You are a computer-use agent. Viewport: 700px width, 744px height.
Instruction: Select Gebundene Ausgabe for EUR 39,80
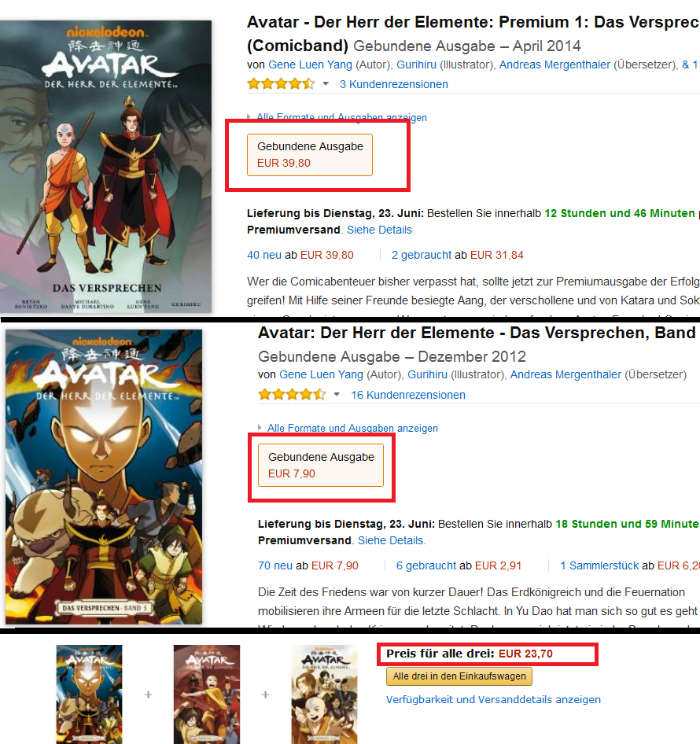pyautogui.click(x=309, y=155)
